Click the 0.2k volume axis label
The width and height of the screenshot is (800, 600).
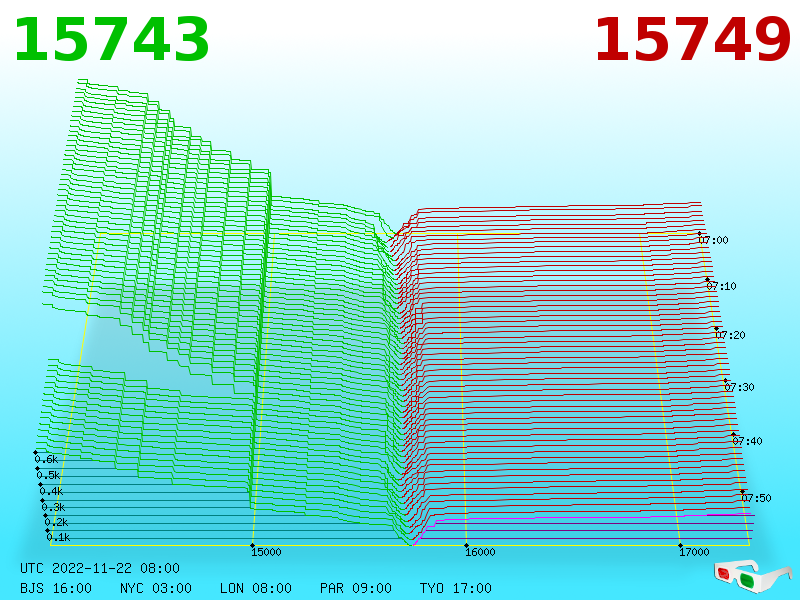[x=56, y=522]
